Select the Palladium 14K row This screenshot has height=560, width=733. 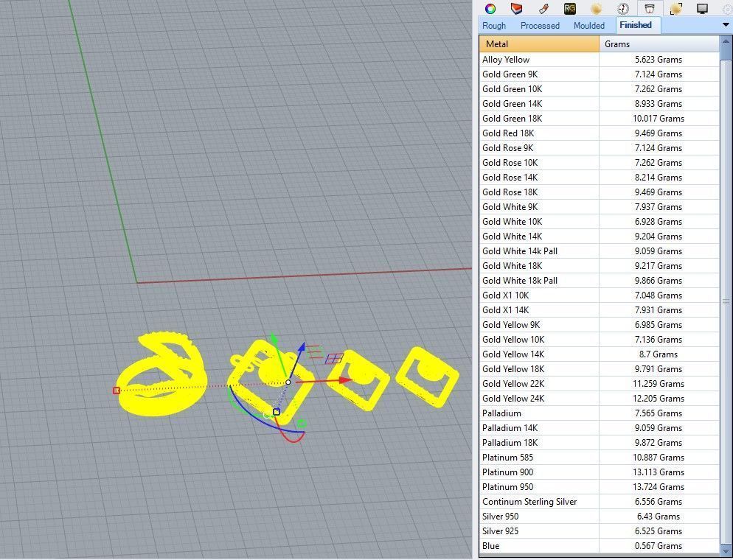point(599,428)
